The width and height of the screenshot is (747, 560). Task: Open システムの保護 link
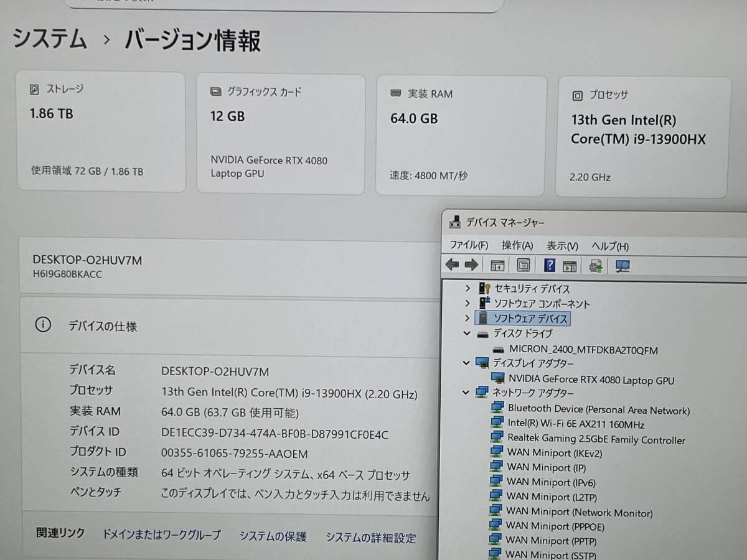[x=273, y=536]
